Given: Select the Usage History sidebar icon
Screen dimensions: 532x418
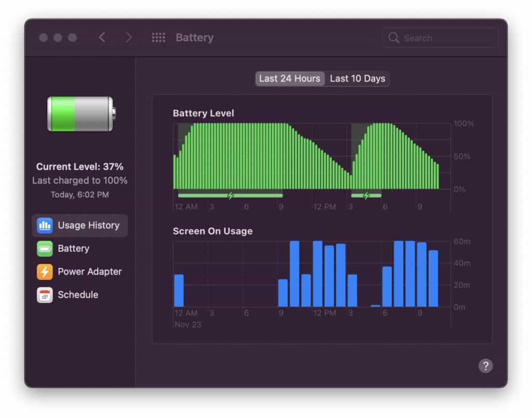Looking at the screenshot, I should point(45,225).
